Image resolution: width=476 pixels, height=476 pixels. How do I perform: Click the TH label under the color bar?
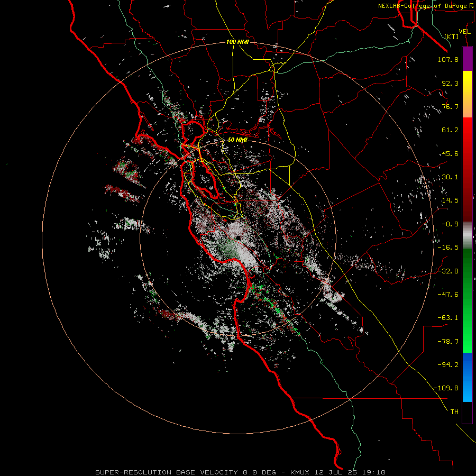click(454, 412)
